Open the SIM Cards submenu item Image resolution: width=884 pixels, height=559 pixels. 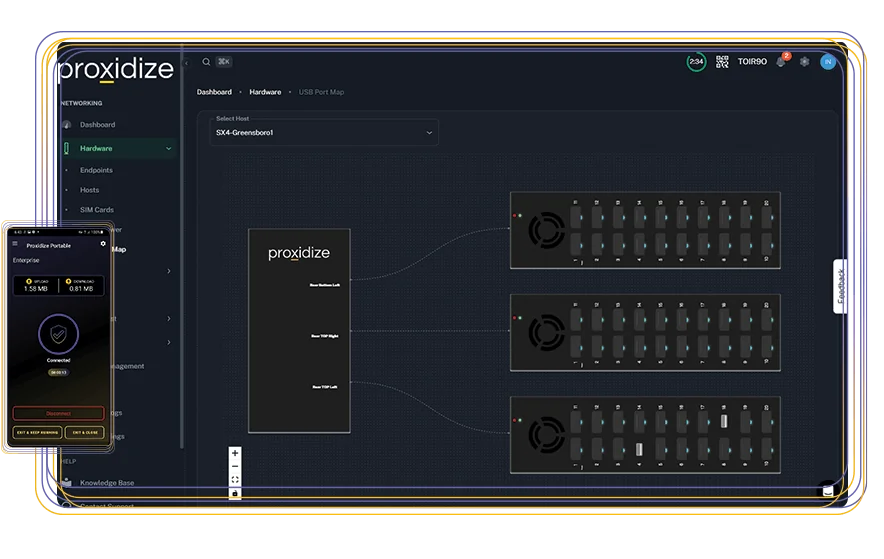click(96, 210)
